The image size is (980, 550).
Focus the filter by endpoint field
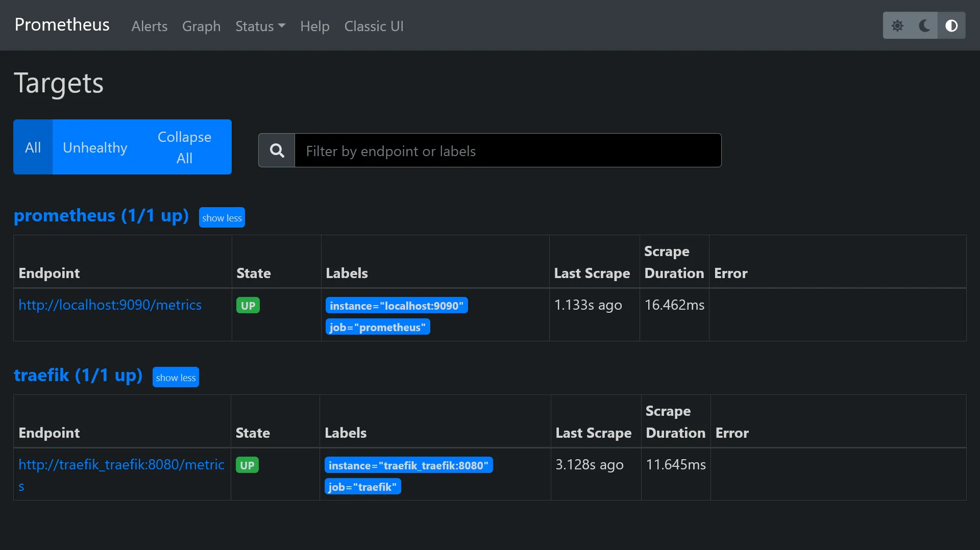tap(507, 151)
